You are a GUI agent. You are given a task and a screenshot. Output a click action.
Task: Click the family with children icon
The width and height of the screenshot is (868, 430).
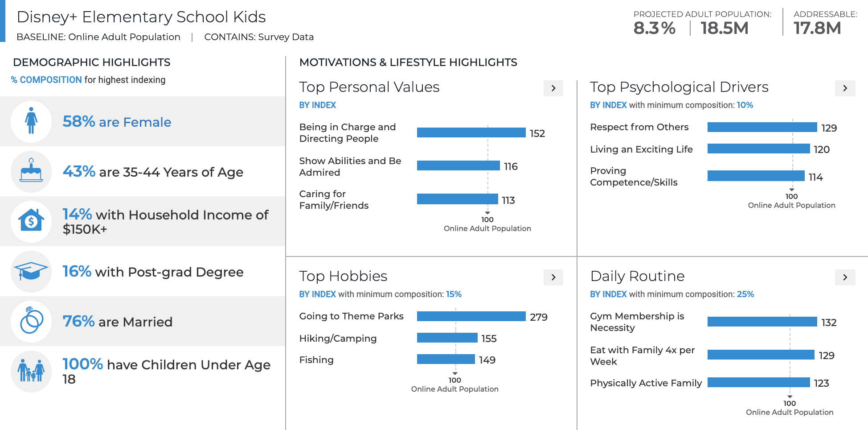[31, 371]
